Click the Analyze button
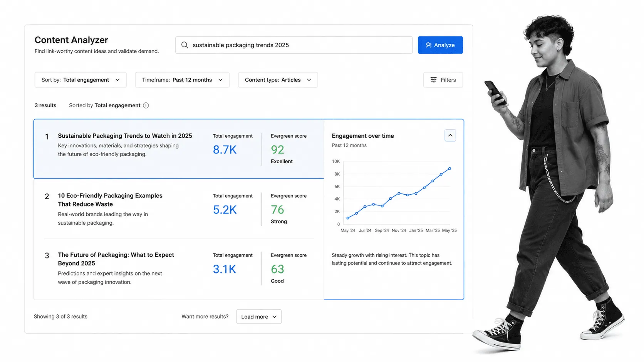644x362 pixels. (x=440, y=45)
